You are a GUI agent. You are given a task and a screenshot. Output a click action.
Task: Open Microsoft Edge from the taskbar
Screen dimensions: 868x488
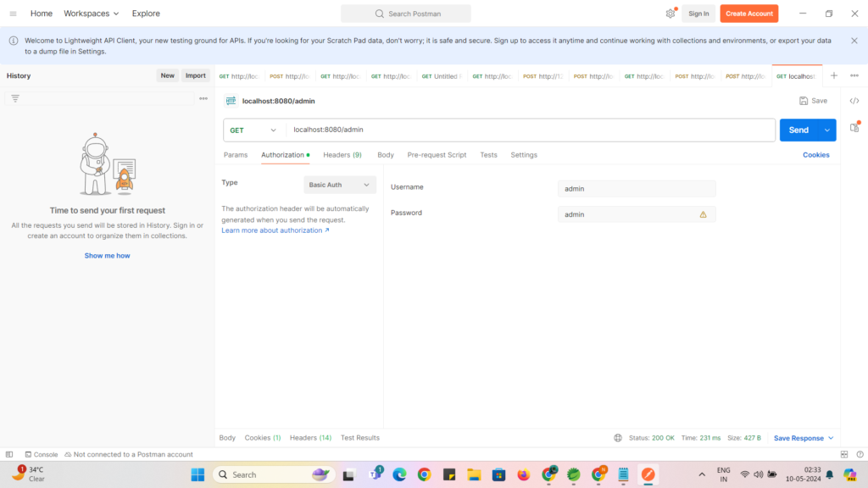(x=399, y=474)
